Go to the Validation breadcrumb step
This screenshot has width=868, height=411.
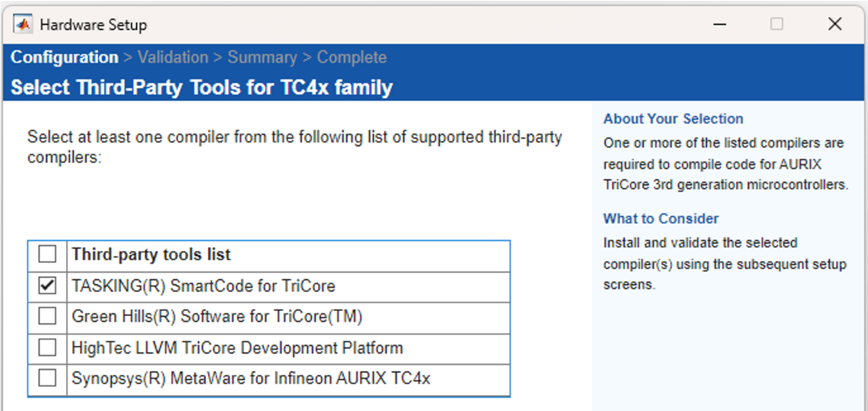tap(173, 57)
